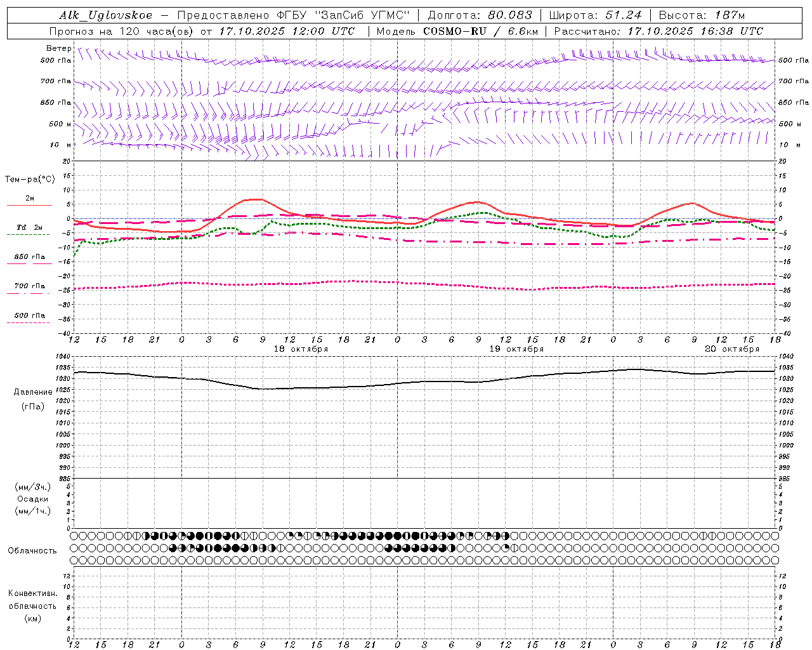
Task: Select the text Предоставлено ФГБУ "ЗапСиб УГМС"
Action: (x=294, y=16)
